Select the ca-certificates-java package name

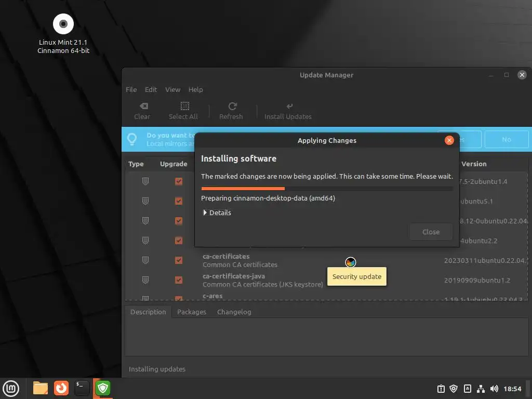coord(234,276)
